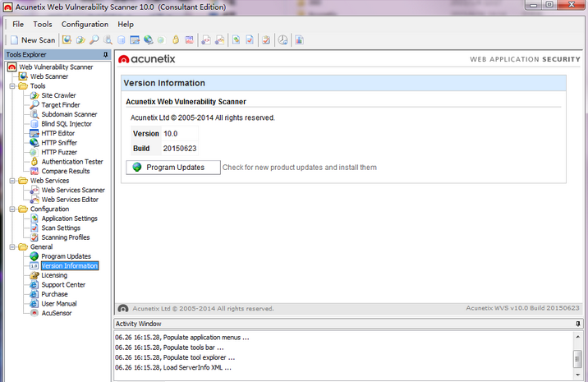Open the Web Scanner toolbar icon
The width and height of the screenshot is (588, 382).
click(x=67, y=39)
